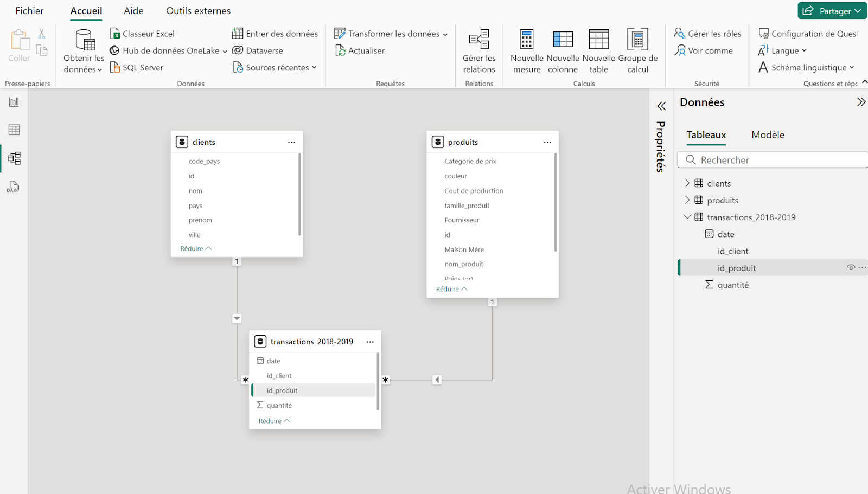
Task: Open more options for id_produit field
Action: (863, 267)
